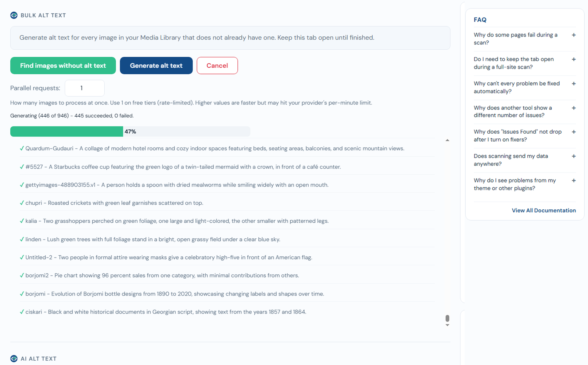Click the 'How many images to process' help text
588x365 pixels.
(191, 103)
